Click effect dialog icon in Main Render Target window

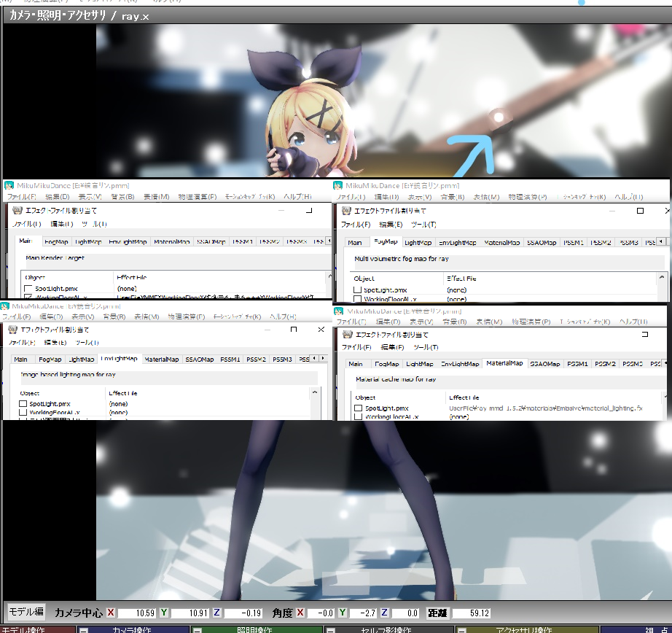pos(17,211)
